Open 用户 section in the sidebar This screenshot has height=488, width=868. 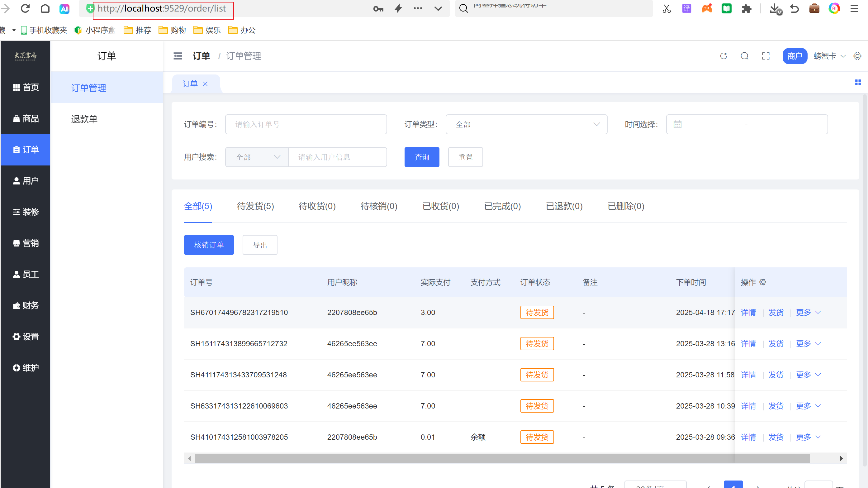pos(26,181)
